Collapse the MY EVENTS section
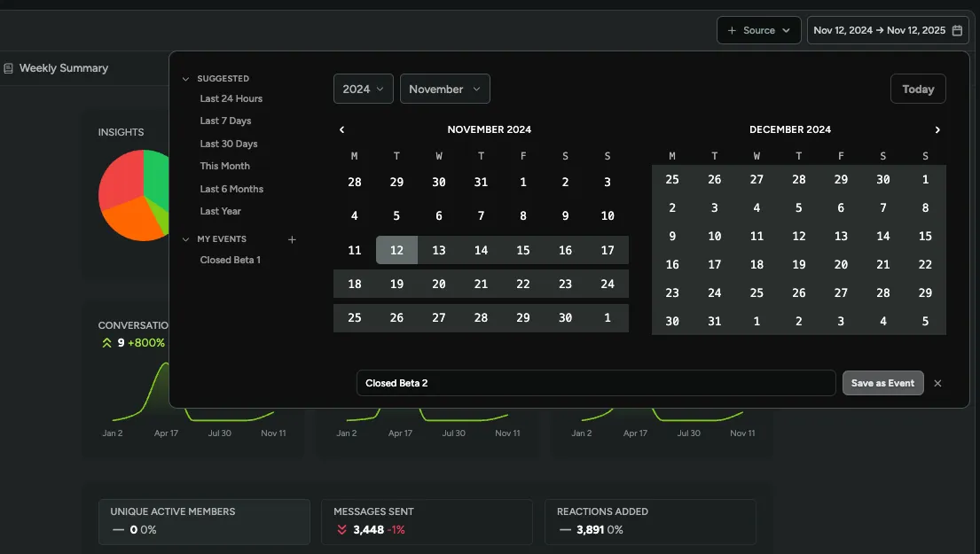Image resolution: width=980 pixels, height=554 pixels. 185,238
